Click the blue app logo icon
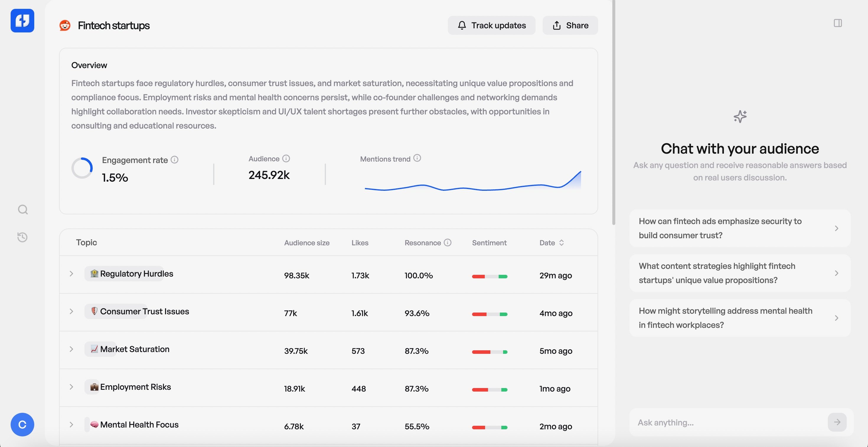This screenshot has height=447, width=868. coord(22,21)
